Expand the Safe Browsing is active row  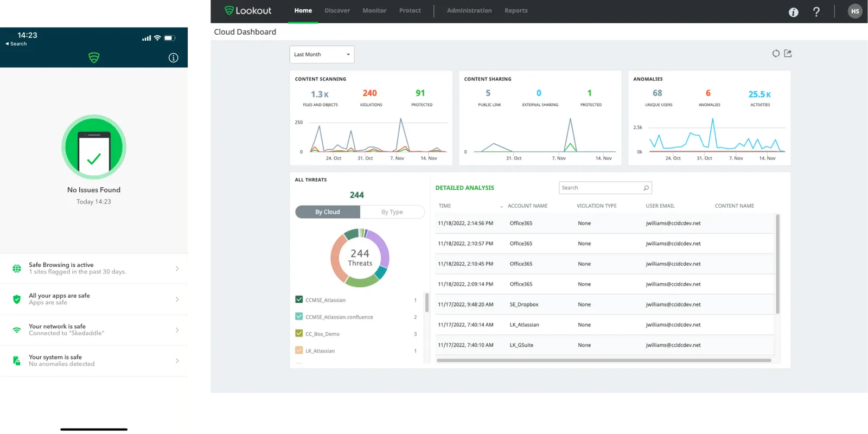point(94,269)
